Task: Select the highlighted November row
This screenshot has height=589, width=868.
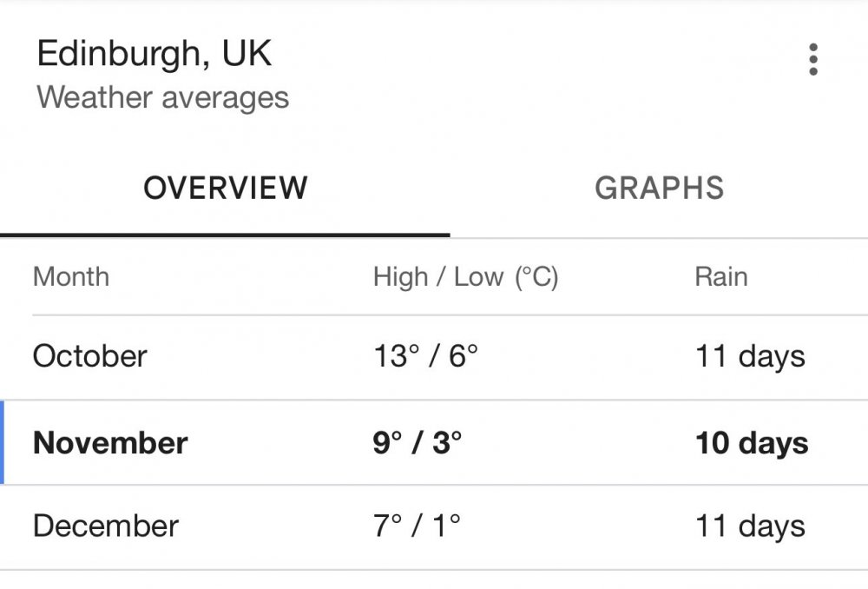Action: pos(434,442)
